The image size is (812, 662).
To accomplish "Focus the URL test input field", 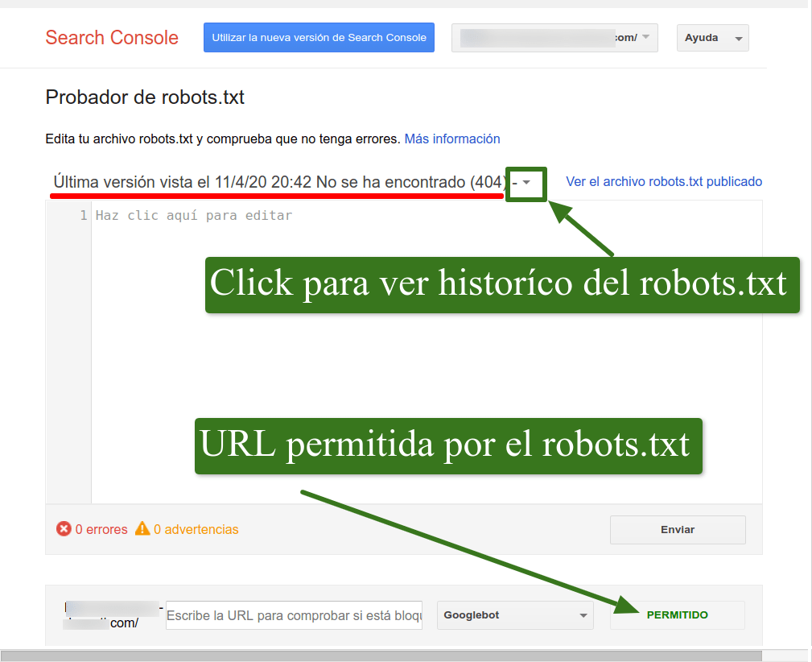I will pos(295,615).
